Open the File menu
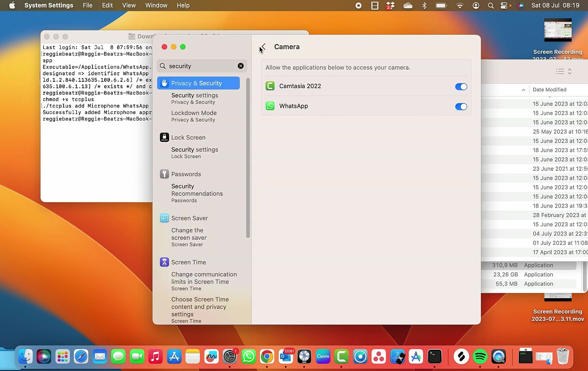Image resolution: width=588 pixels, height=371 pixels. coord(87,5)
